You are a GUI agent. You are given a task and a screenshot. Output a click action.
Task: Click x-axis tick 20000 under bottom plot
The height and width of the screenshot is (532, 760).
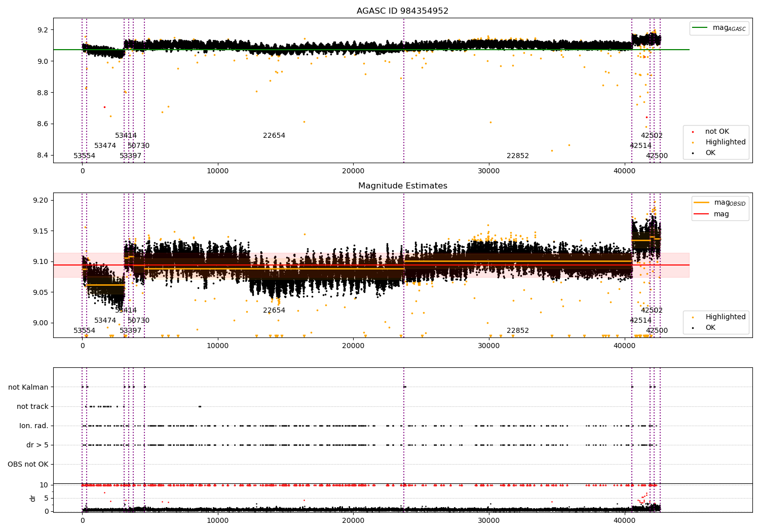pos(353,521)
